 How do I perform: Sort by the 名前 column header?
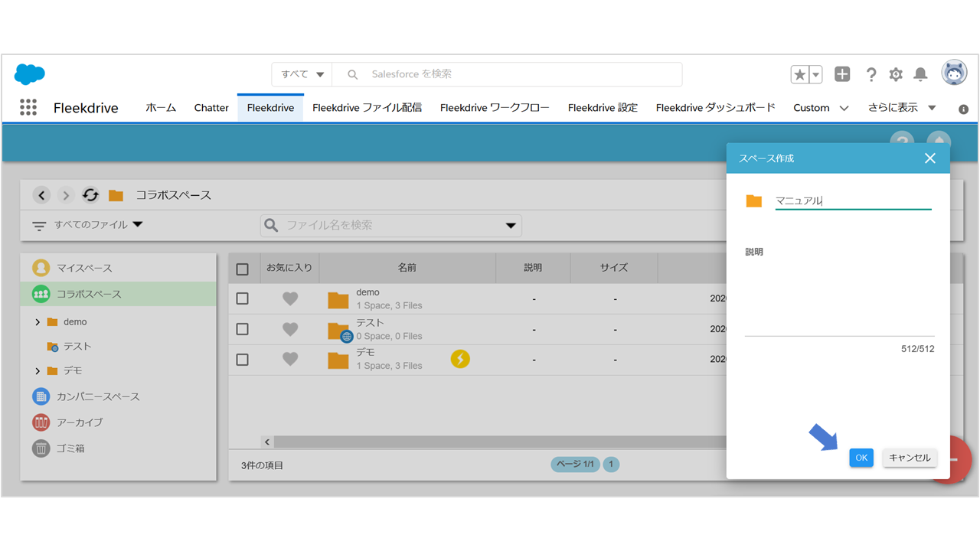tap(407, 268)
